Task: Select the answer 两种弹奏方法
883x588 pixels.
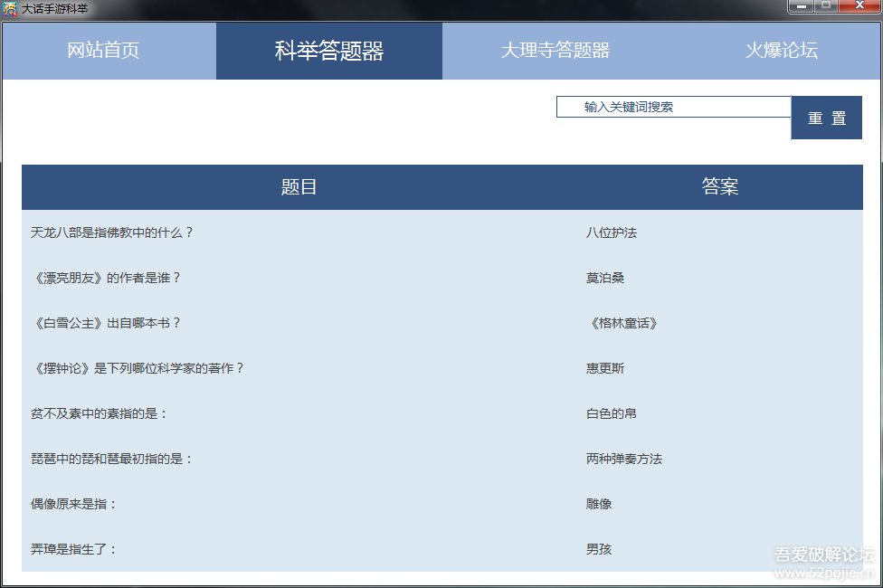Action: click(x=624, y=459)
